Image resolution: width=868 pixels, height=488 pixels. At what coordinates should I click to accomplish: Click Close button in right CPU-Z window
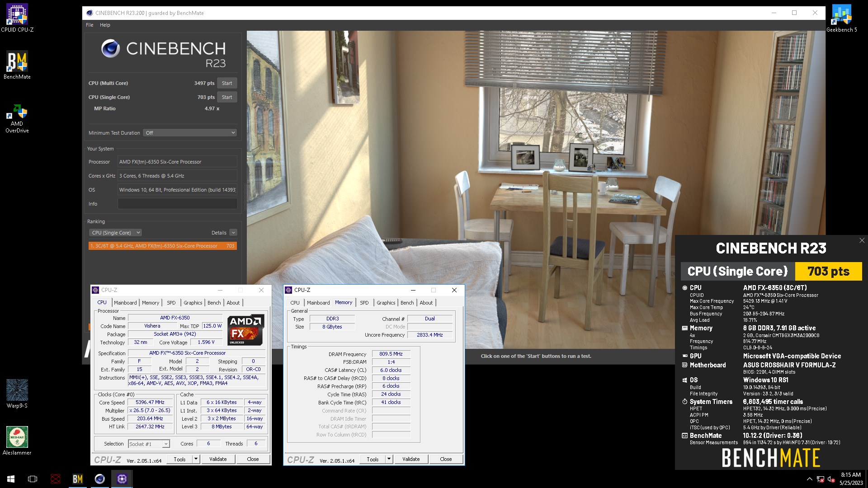446,459
